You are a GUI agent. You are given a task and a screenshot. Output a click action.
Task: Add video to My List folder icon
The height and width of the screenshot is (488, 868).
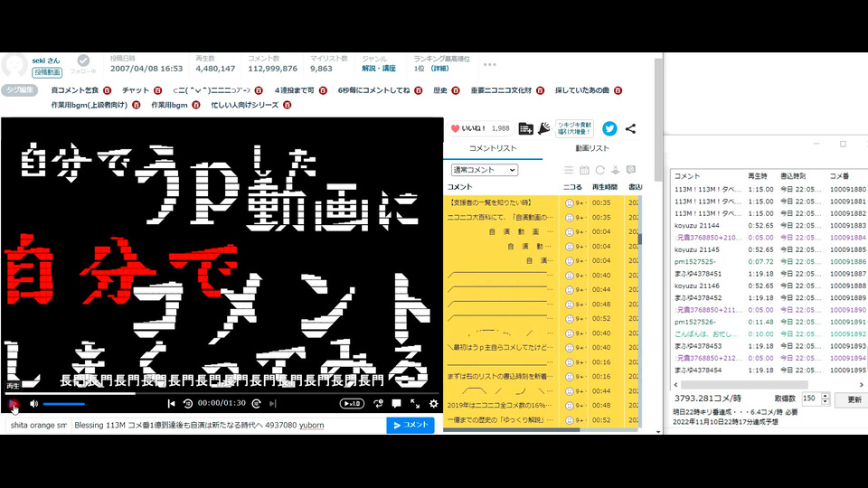pyautogui.click(x=525, y=128)
